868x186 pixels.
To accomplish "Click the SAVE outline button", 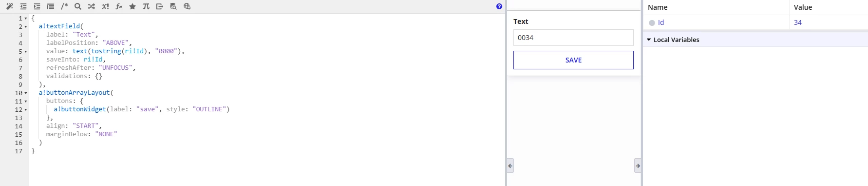I will click(573, 60).
